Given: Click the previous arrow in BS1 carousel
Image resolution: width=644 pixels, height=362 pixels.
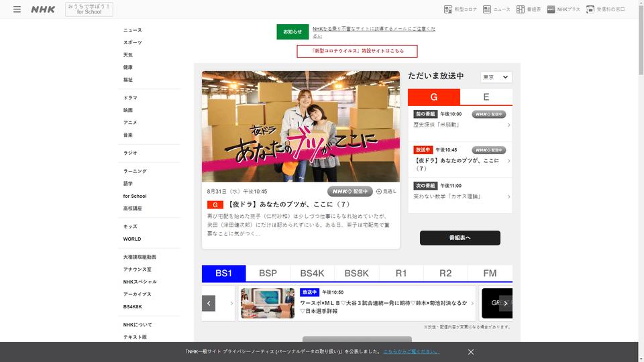Looking at the screenshot, I should [x=209, y=303].
